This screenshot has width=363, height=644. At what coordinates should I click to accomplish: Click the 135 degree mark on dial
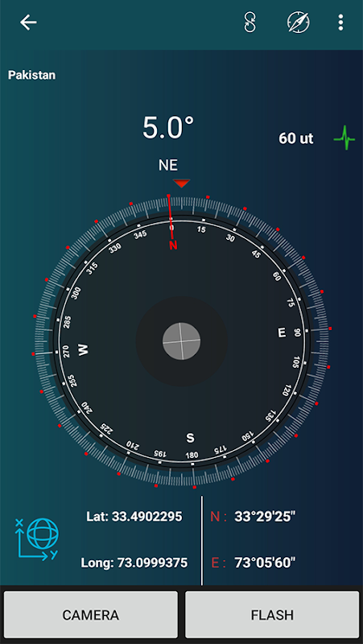click(x=269, y=416)
